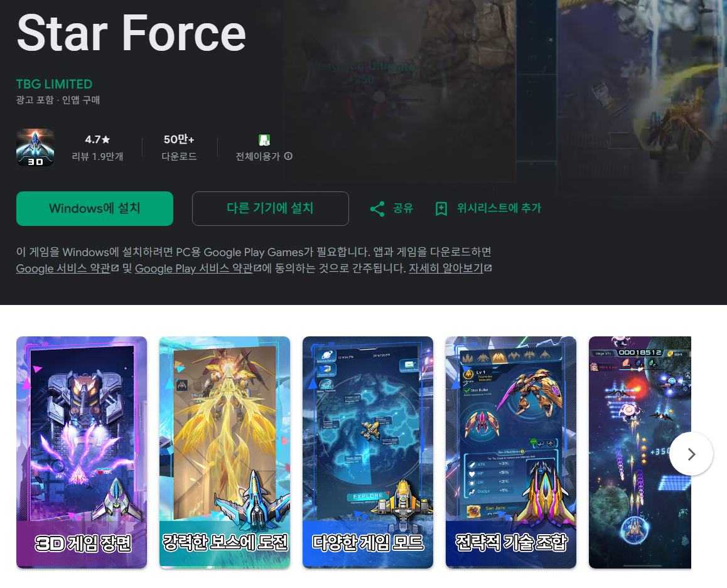Screen dimensions: 727x588
Task: Open the 다양한 게임 모드 screenshot
Action: pos(368,452)
